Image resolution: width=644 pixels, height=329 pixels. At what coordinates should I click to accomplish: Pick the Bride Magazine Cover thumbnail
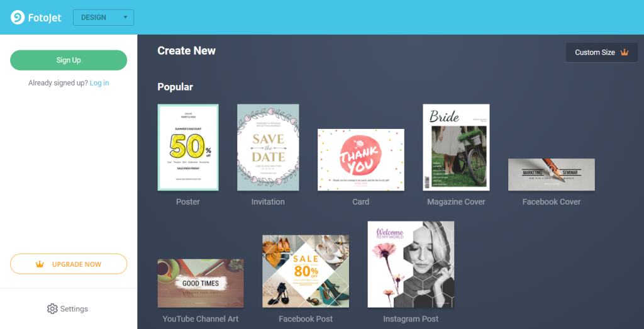[456, 147]
